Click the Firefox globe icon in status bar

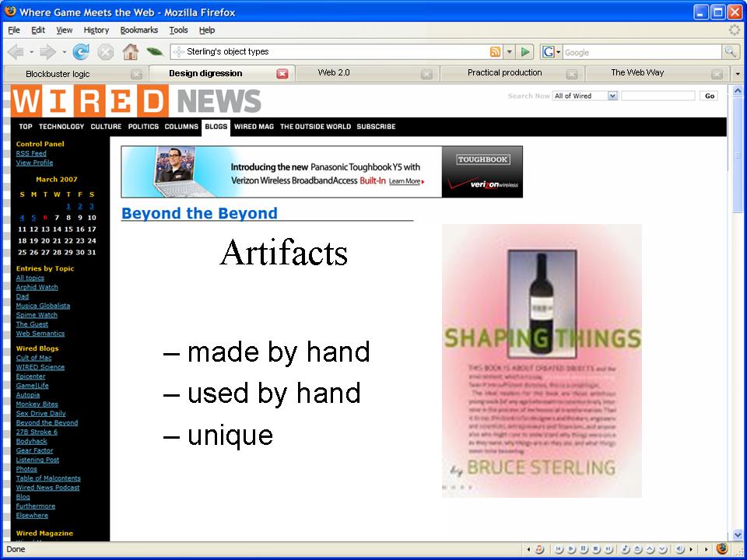722,548
